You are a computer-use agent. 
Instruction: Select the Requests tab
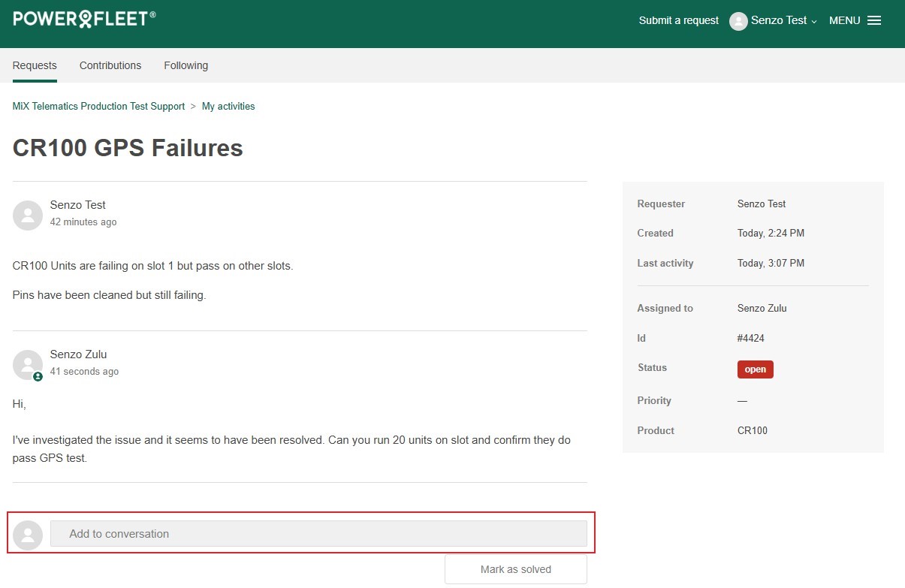[x=35, y=65]
